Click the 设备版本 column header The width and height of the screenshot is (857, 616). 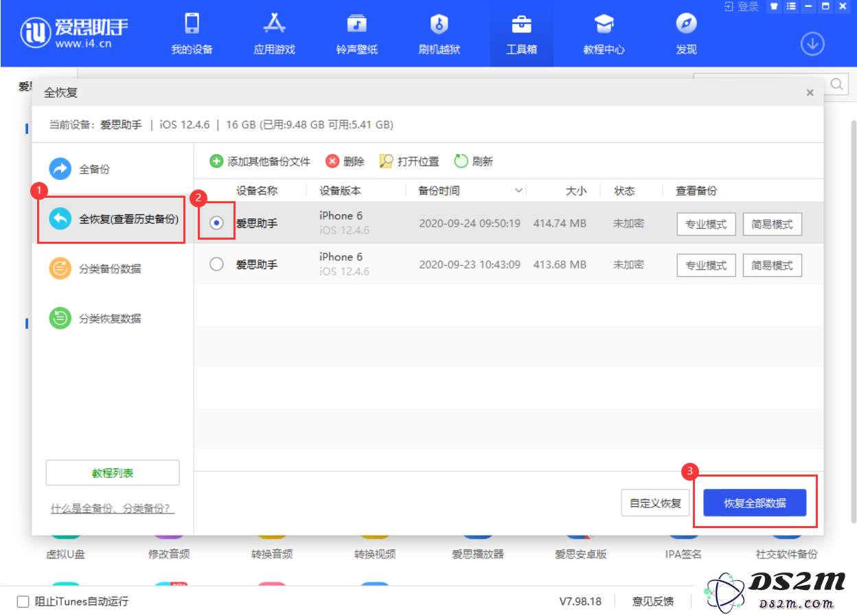pyautogui.click(x=340, y=191)
